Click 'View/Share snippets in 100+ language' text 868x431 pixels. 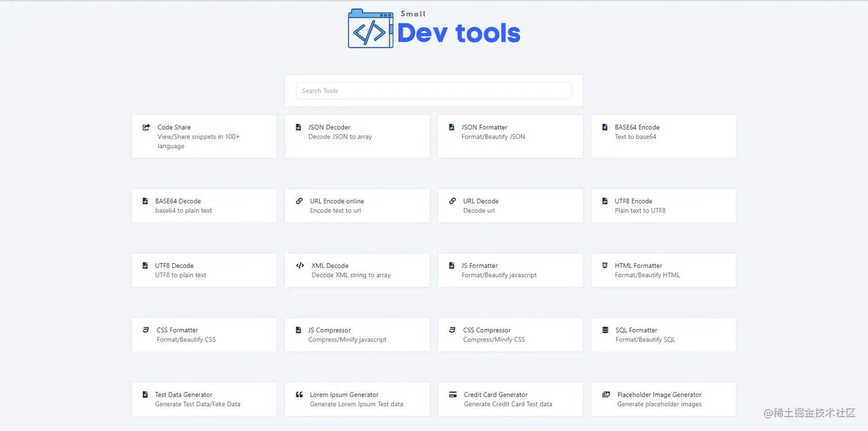coord(199,141)
